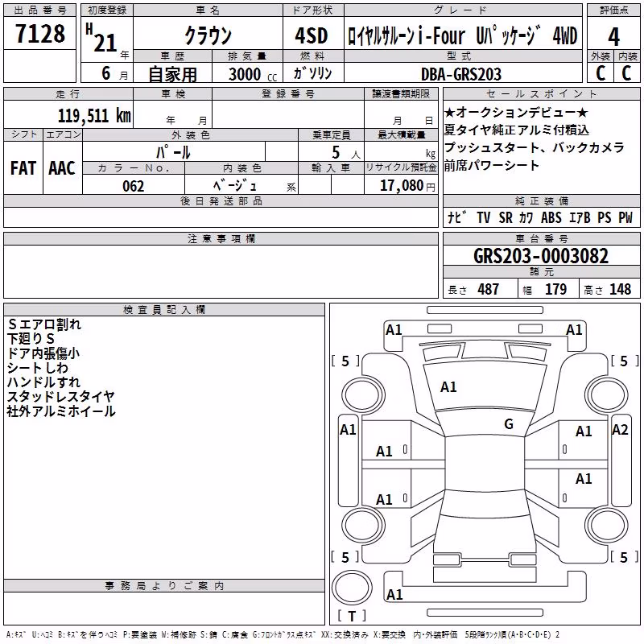
Task: Click inspector note ハンドルすれ
Action: 44,382
